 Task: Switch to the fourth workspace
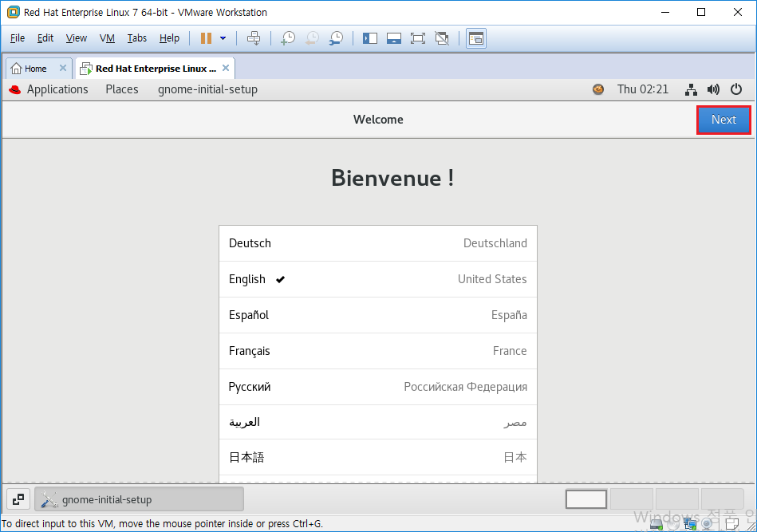(722, 499)
